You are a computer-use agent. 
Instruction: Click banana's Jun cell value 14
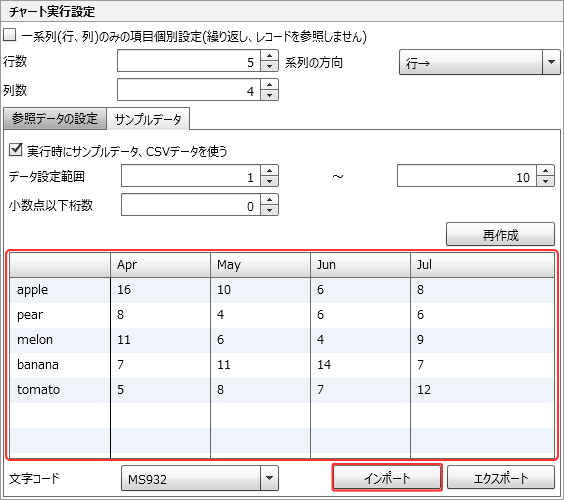coord(360,365)
